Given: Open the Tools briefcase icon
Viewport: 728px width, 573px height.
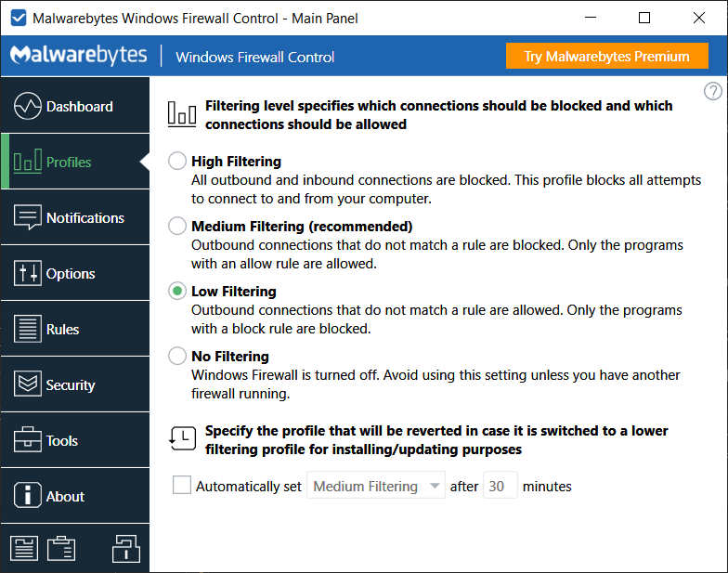Looking at the screenshot, I should (x=28, y=440).
